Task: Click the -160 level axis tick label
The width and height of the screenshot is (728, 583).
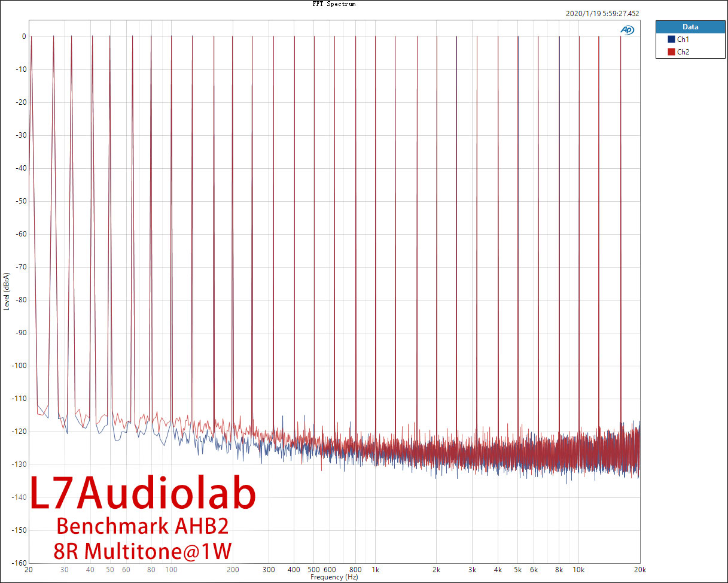Action: point(19,563)
